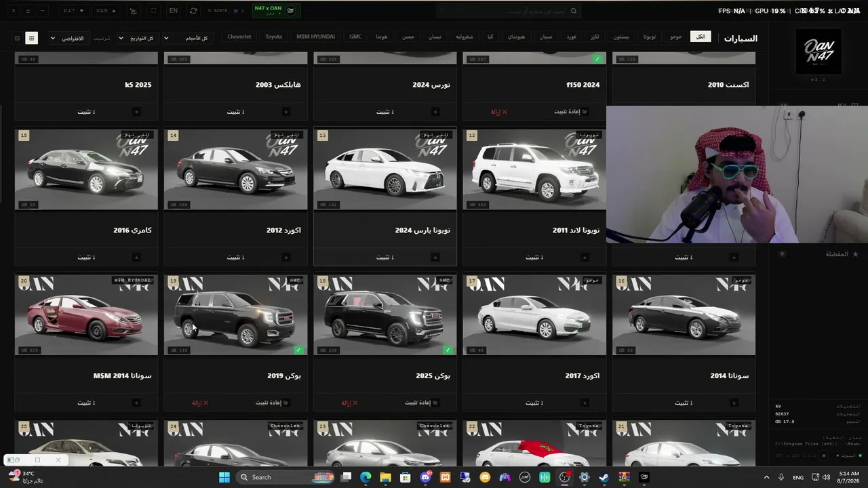This screenshot has height=488, width=868.
Task: Open the Windows Start menu
Action: (x=224, y=477)
